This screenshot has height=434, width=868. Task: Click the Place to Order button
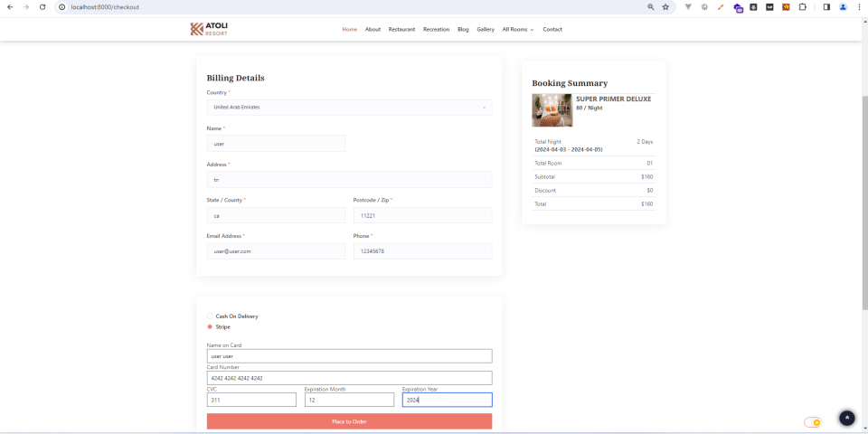point(349,421)
